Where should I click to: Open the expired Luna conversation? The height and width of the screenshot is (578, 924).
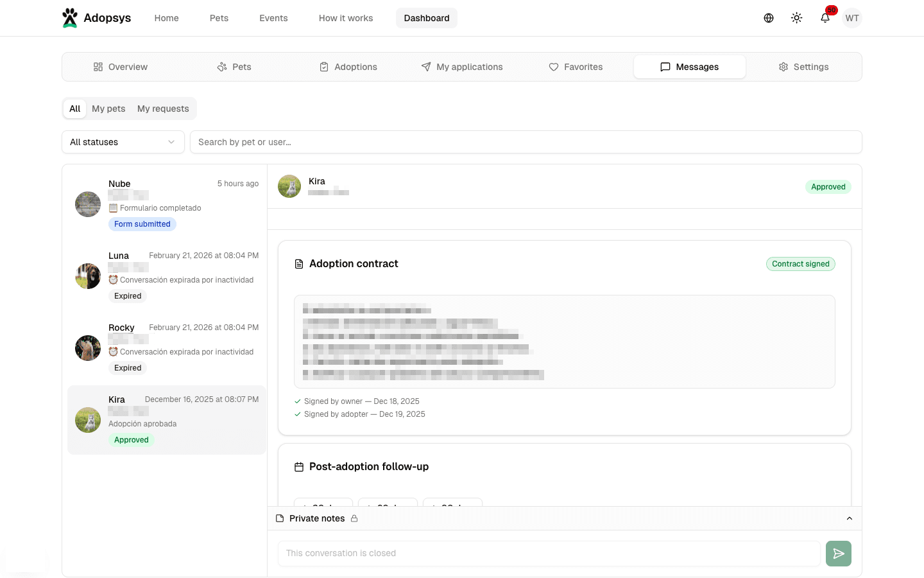[x=166, y=276]
